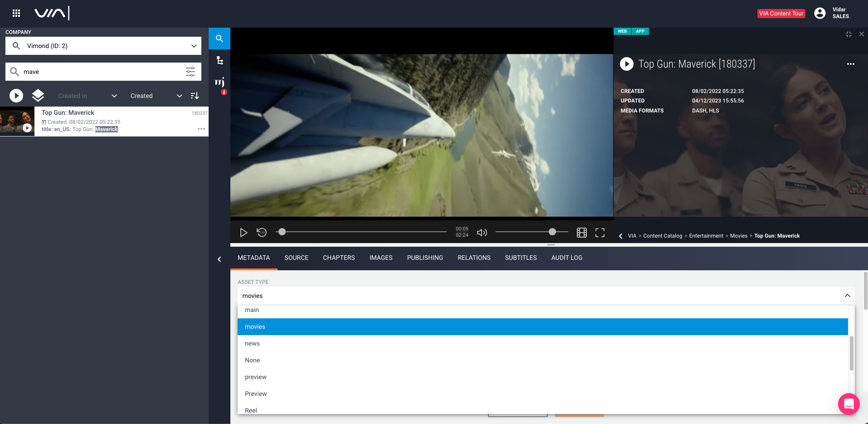Screen dimensions: 868x424
Task: Open the Created in filter dropdown
Action: click(88, 96)
